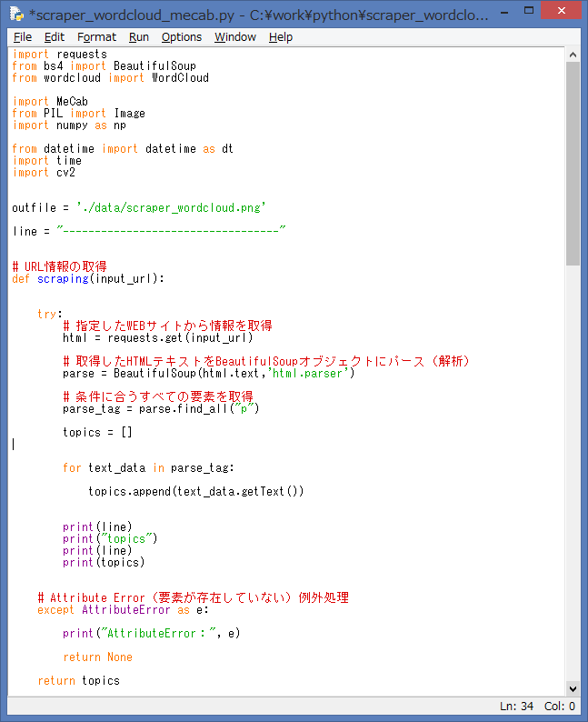Click the scrollbar up arrow
The height and width of the screenshot is (722, 588).
[573, 55]
